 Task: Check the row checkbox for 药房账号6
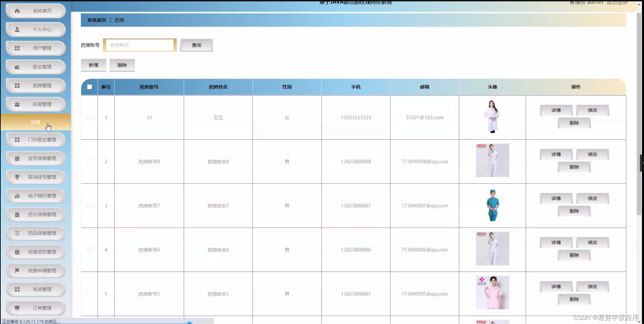90,250
